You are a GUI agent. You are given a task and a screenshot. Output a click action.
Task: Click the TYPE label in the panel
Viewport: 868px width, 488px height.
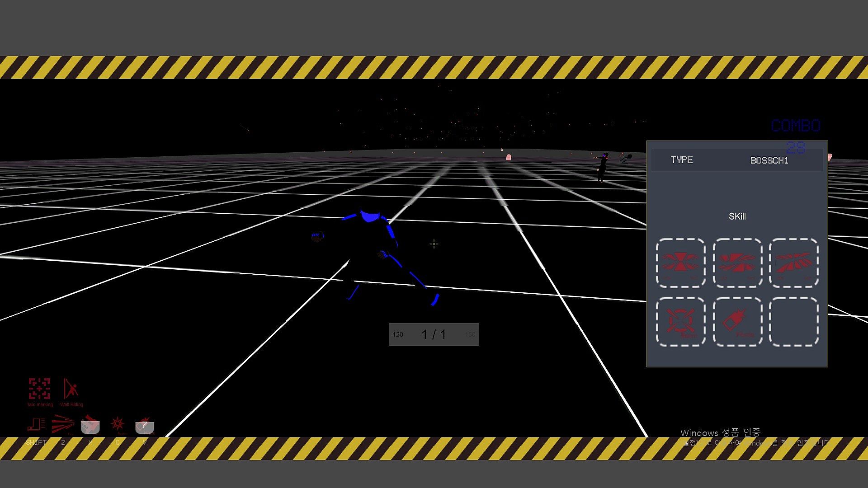(x=682, y=160)
